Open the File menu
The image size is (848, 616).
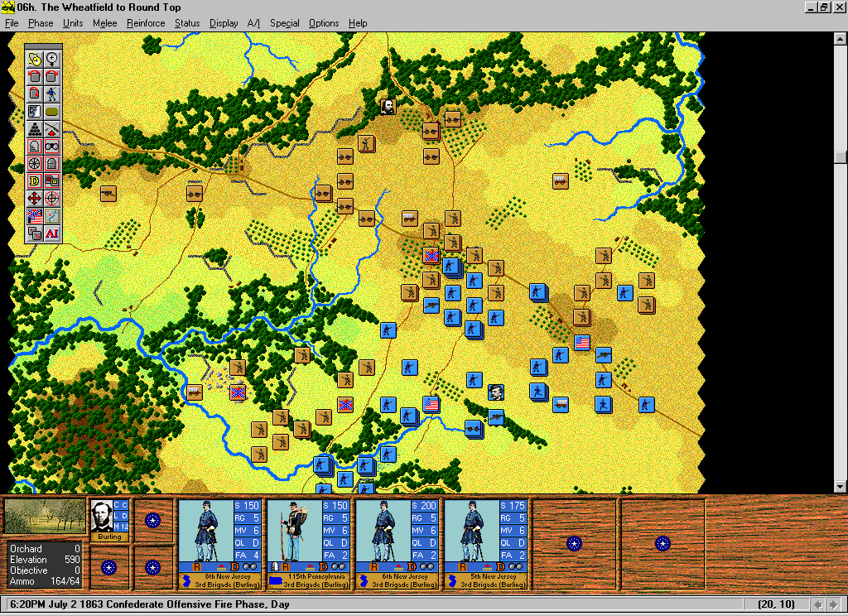click(12, 23)
